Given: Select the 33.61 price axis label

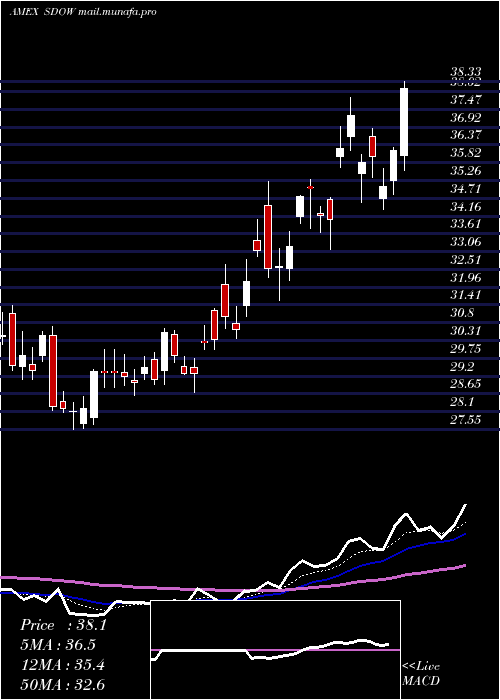Looking at the screenshot, I should click(x=466, y=224).
